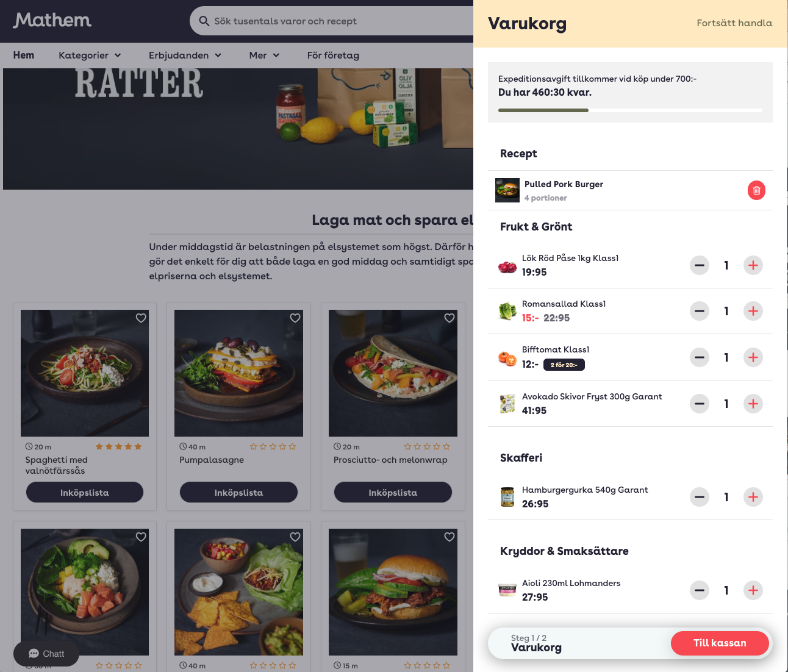The width and height of the screenshot is (788, 672).
Task: Open För företag page
Action: tap(333, 55)
